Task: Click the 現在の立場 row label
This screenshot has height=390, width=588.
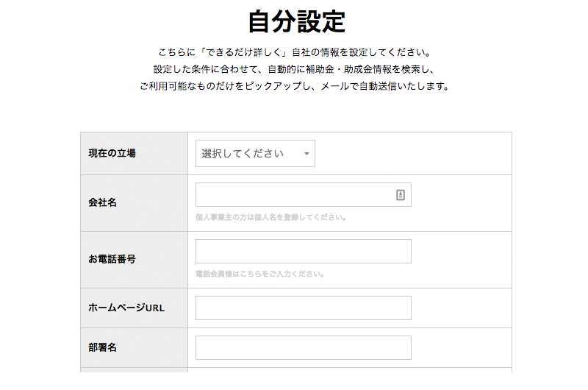Action: [112, 153]
